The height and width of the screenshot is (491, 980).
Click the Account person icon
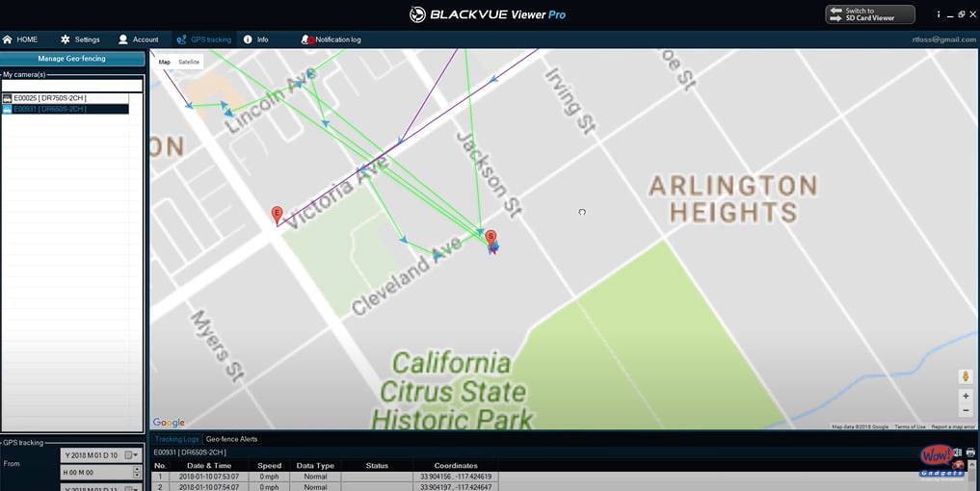(123, 39)
